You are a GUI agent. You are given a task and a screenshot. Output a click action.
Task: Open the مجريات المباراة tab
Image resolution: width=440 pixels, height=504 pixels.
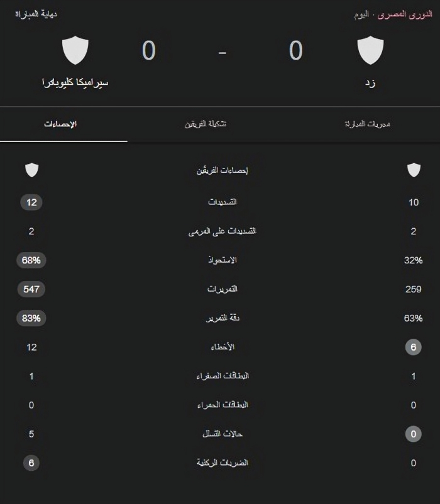367,124
